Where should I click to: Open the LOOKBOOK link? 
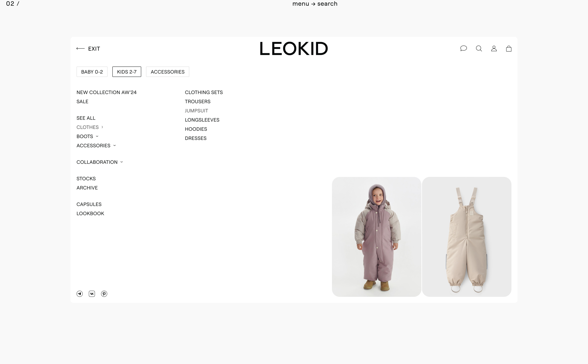point(90,214)
